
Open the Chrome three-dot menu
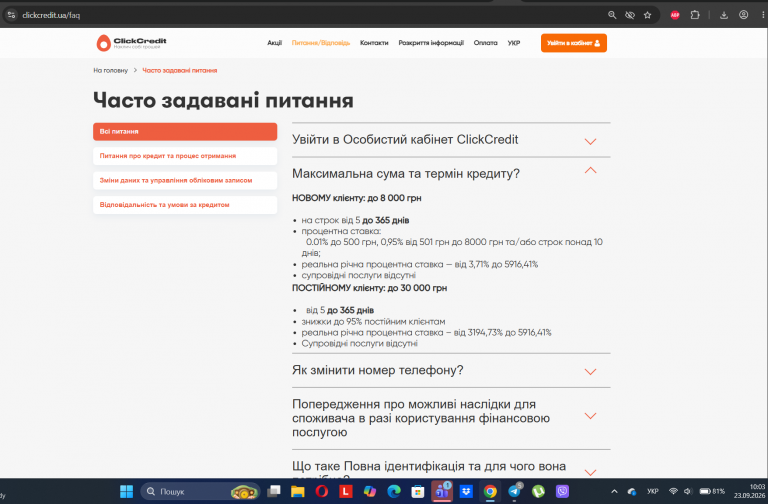[x=763, y=15]
